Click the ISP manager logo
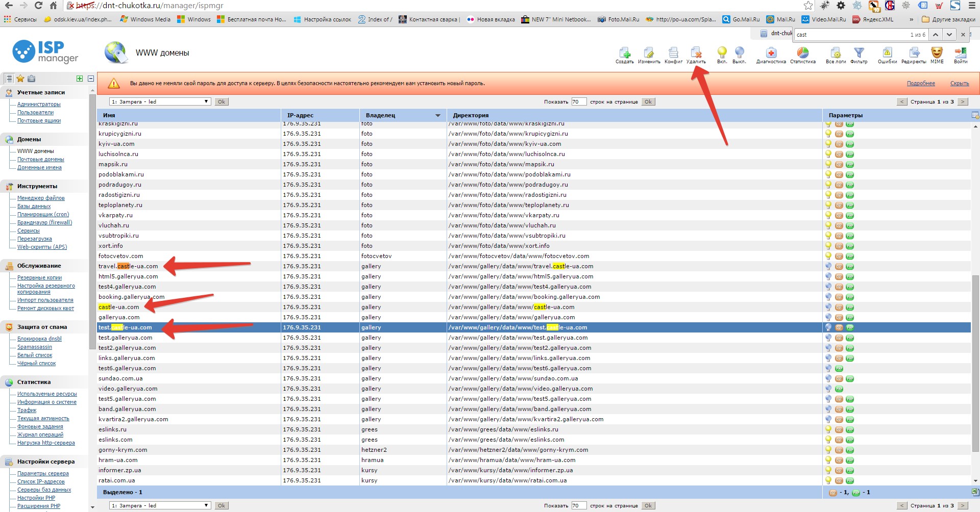The image size is (980, 512). (45, 52)
